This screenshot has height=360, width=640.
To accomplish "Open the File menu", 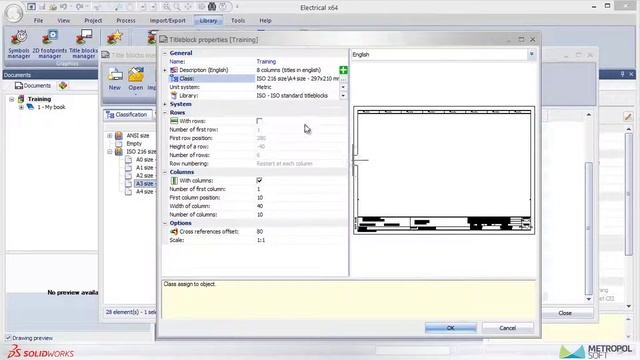I will (38, 20).
